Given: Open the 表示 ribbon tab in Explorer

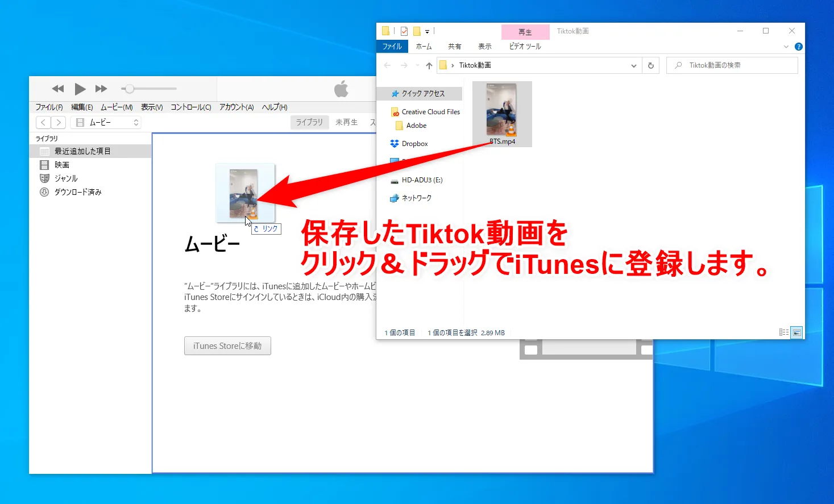Looking at the screenshot, I should pyautogui.click(x=485, y=47).
